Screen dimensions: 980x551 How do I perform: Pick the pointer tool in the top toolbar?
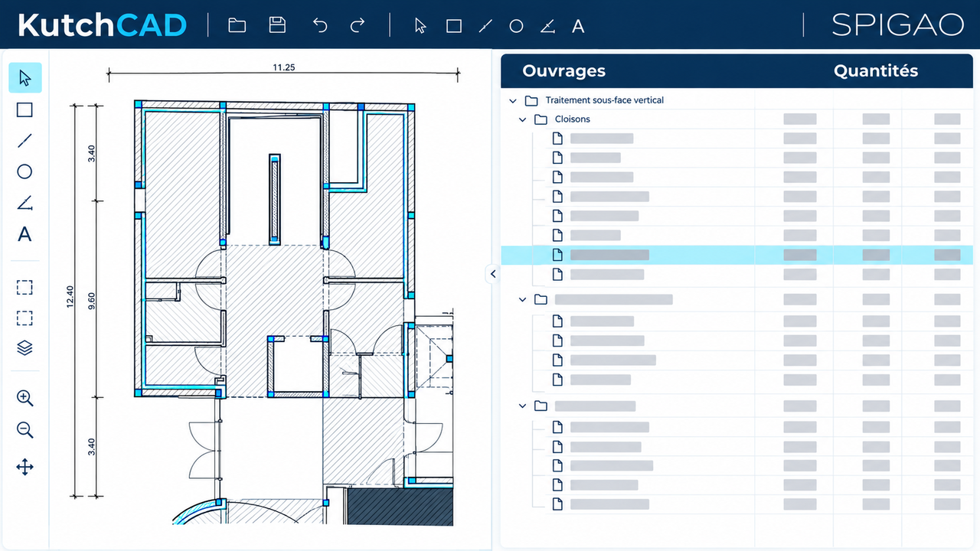coord(420,26)
